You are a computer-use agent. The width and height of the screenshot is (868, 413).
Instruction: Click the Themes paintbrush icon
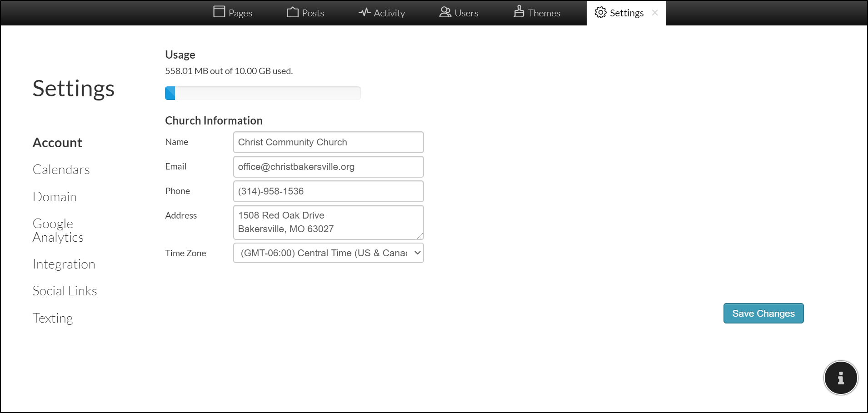519,12
